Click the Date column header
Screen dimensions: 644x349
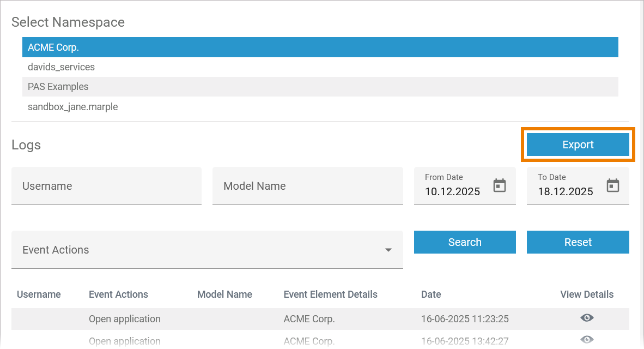coord(431,294)
